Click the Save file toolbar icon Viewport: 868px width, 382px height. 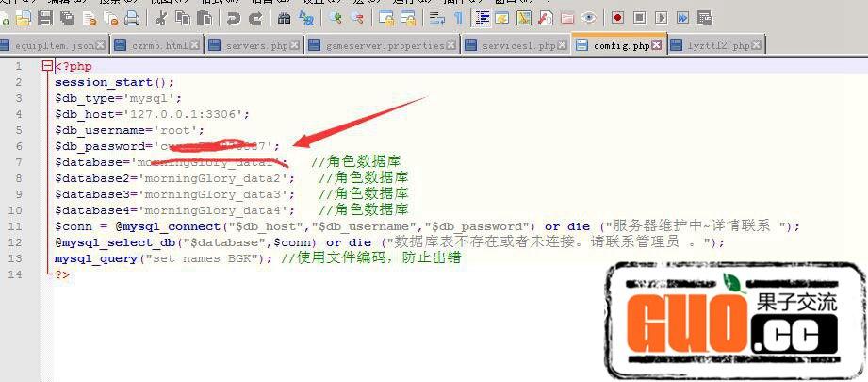click(44, 18)
